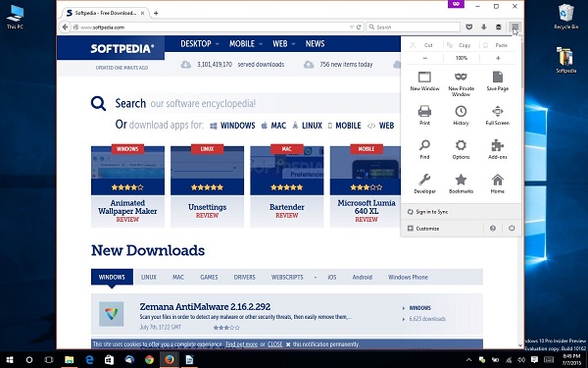Open Bookmarks star icon in menu

[x=461, y=180]
